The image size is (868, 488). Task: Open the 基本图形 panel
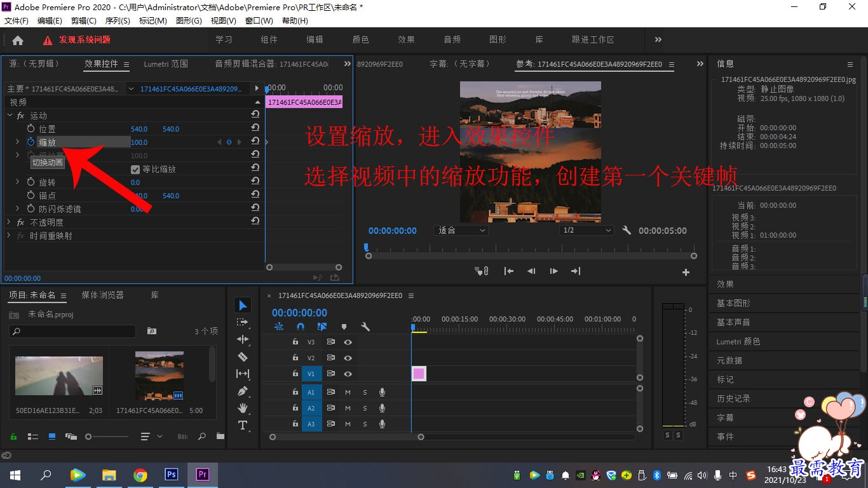point(733,303)
